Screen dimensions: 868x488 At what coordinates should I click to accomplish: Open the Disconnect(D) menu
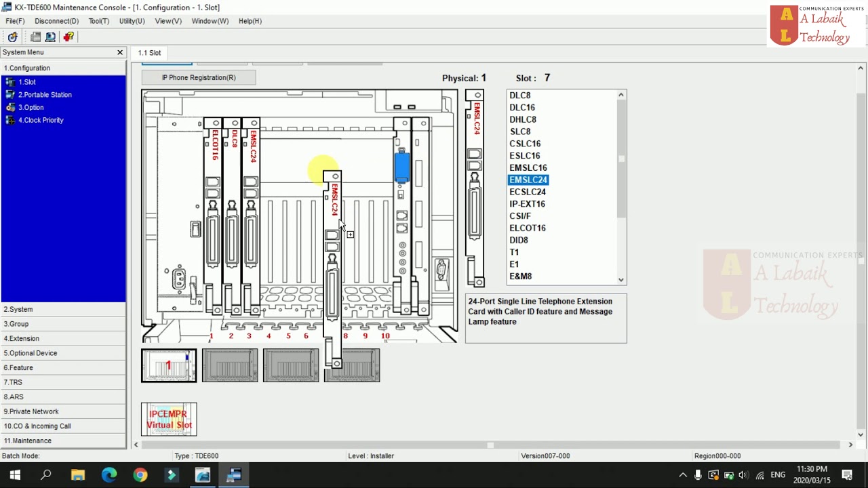tap(56, 21)
